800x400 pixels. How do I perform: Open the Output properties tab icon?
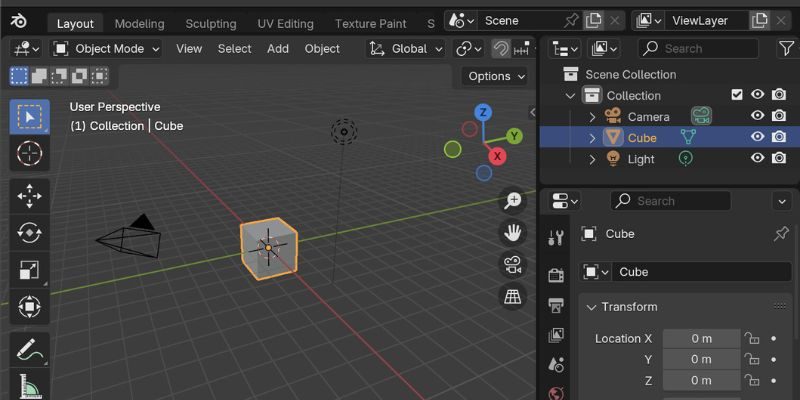pos(556,305)
